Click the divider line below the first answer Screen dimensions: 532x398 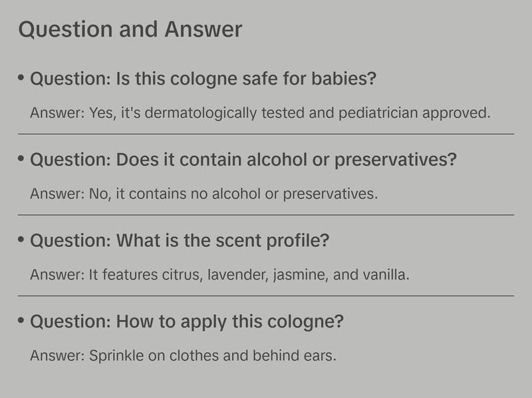coord(266,134)
